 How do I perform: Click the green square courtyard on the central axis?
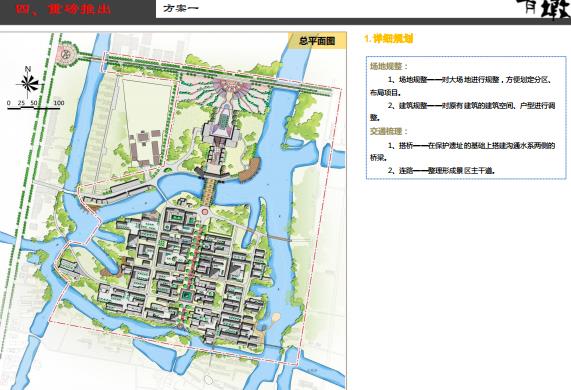point(187,295)
